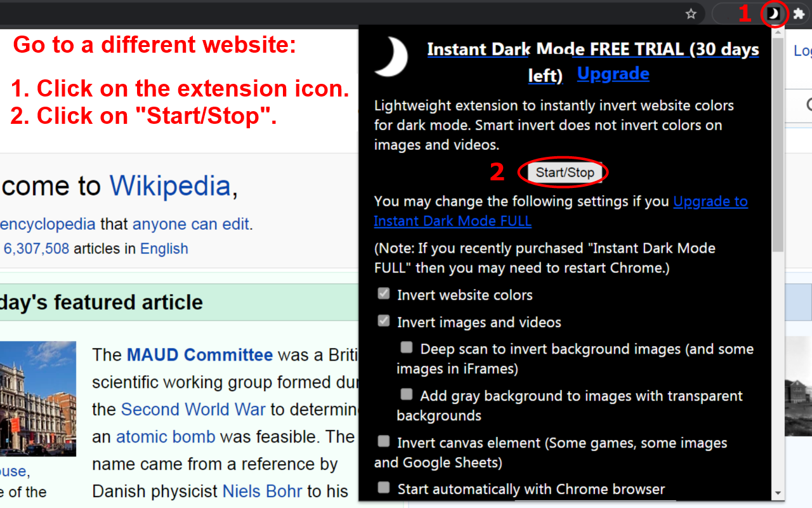Bookmark this page with the star icon
This screenshot has width=812, height=508.
click(x=691, y=13)
